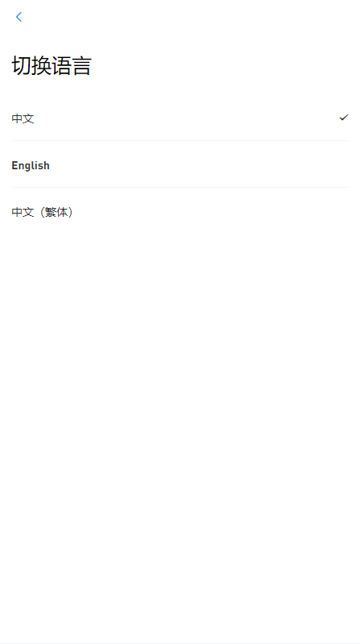Pick English from the language list
Viewport: 360px width, 644px height.
click(x=180, y=165)
